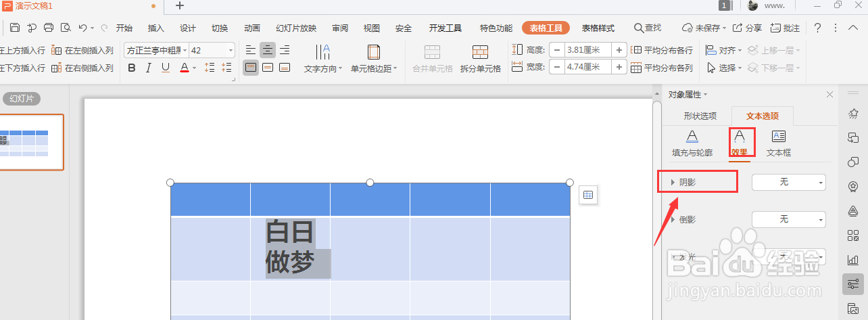The image size is (868, 320).
Task: Apply Underline formatting to text
Action: [x=166, y=68]
